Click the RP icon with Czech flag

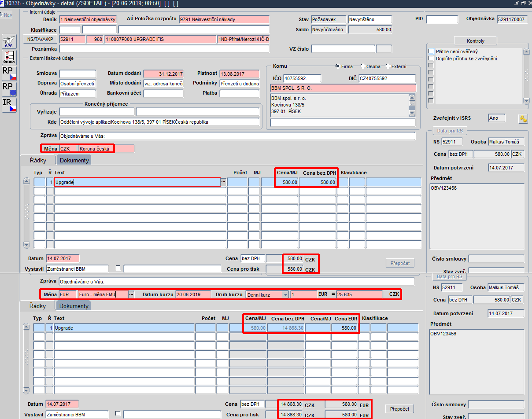coord(9,73)
